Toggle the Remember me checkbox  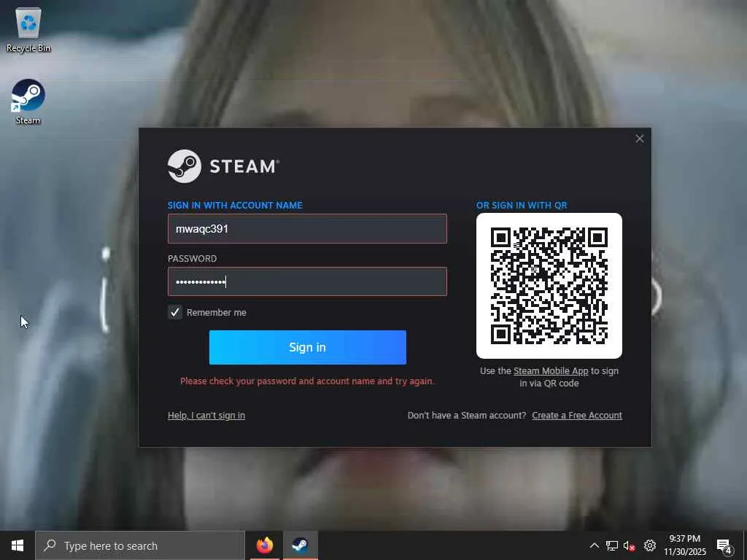click(x=175, y=312)
